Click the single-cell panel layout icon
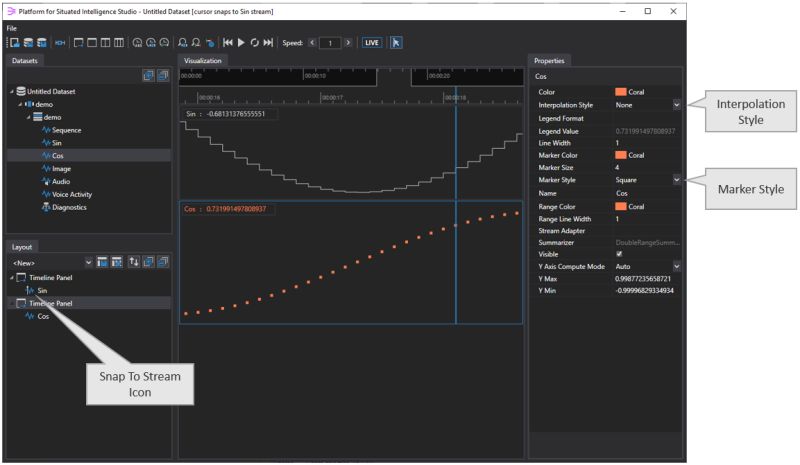The height and width of the screenshot is (465, 800). click(x=92, y=43)
